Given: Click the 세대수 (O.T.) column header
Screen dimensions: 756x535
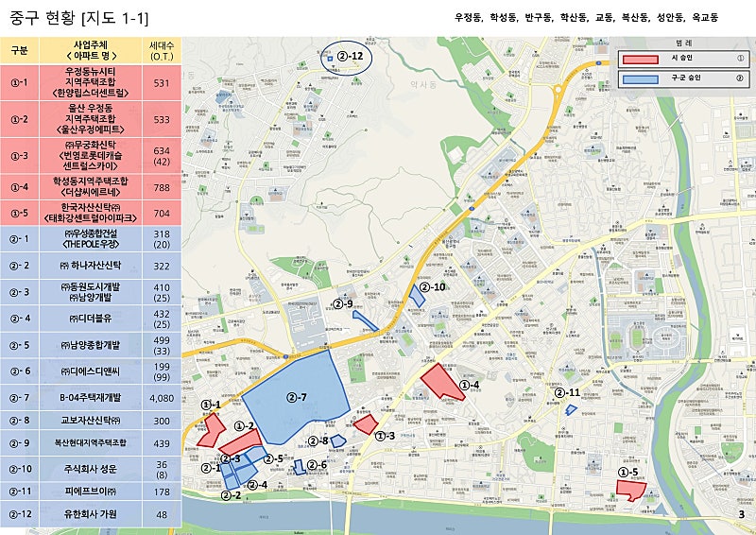Looking at the screenshot, I should 162,51.
